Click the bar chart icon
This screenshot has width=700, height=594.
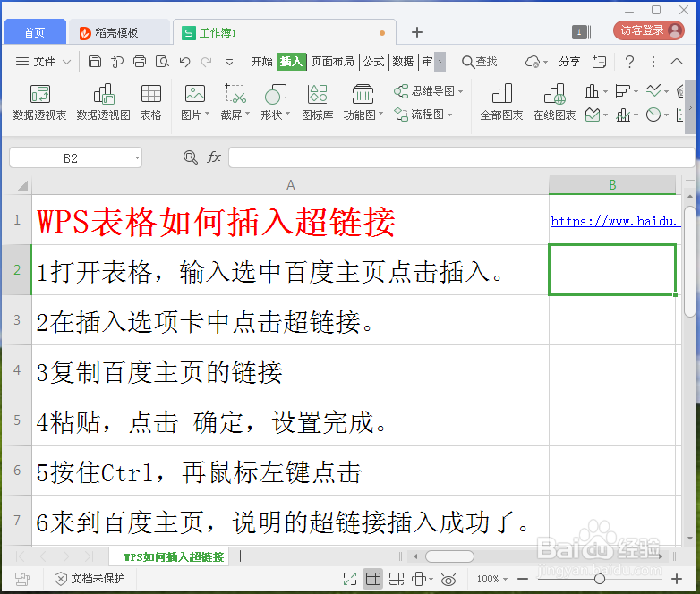tap(622, 91)
